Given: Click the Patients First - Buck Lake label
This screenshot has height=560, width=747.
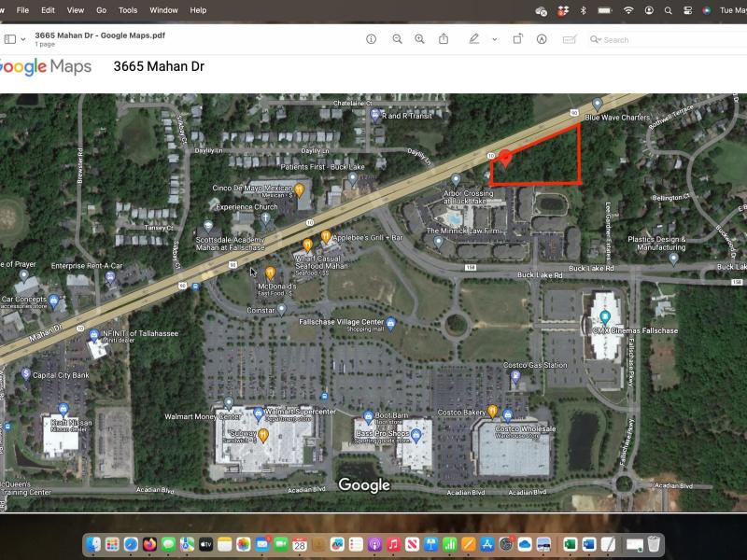Looking at the screenshot, I should [x=322, y=167].
